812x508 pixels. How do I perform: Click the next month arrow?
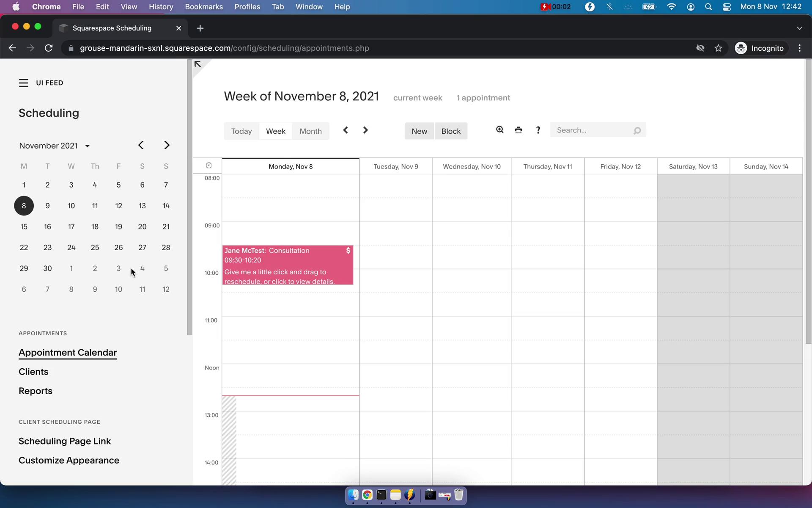point(167,145)
